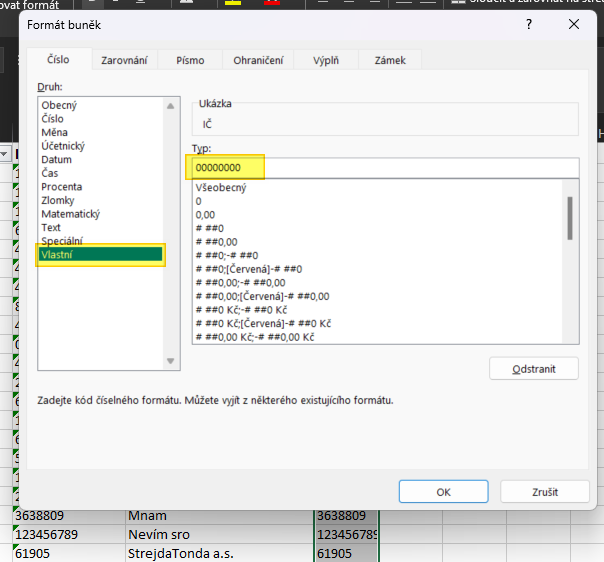Select Obecný in category list
Image resolution: width=604 pixels, height=562 pixels.
[x=60, y=105]
